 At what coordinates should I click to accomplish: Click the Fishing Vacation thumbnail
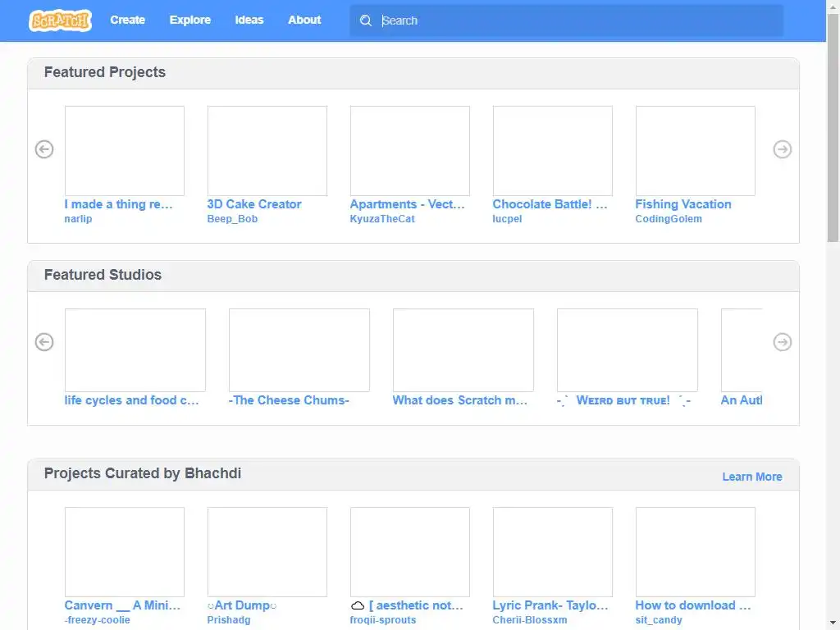click(x=696, y=151)
